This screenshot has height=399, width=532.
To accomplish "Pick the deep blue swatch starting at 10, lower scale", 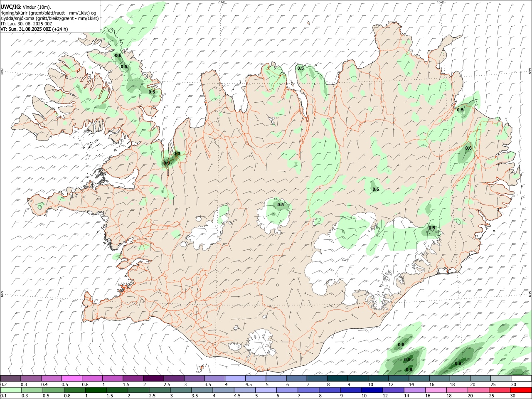I will (372, 390).
